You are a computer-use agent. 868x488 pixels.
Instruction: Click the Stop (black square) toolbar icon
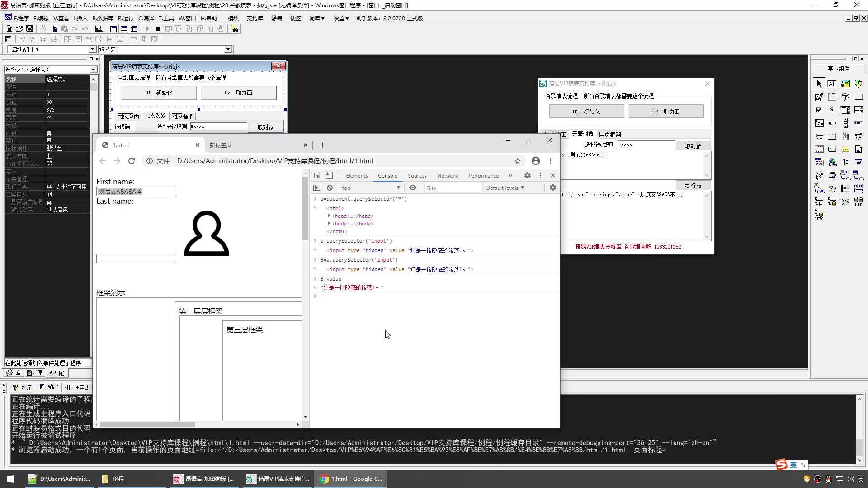pyautogui.click(x=158, y=29)
